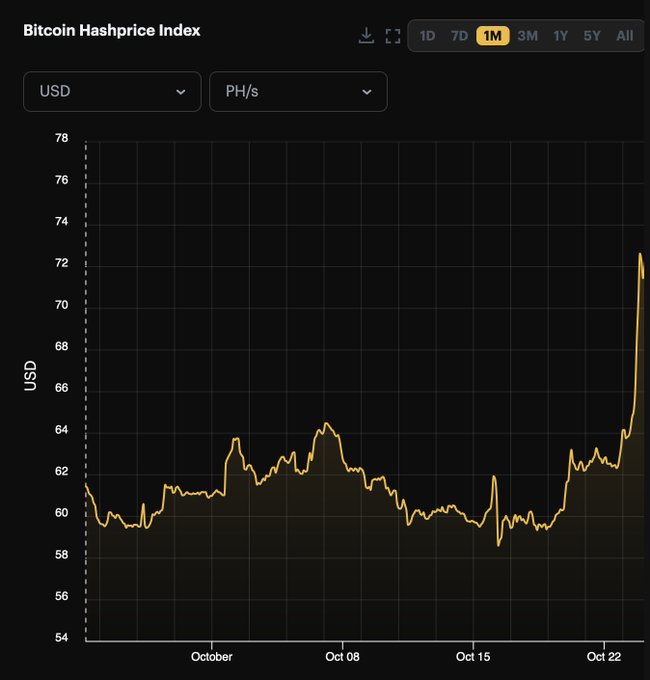This screenshot has width=650, height=680.
Task: Click the Bitcoin Hashprice Index title
Action: click(x=112, y=30)
